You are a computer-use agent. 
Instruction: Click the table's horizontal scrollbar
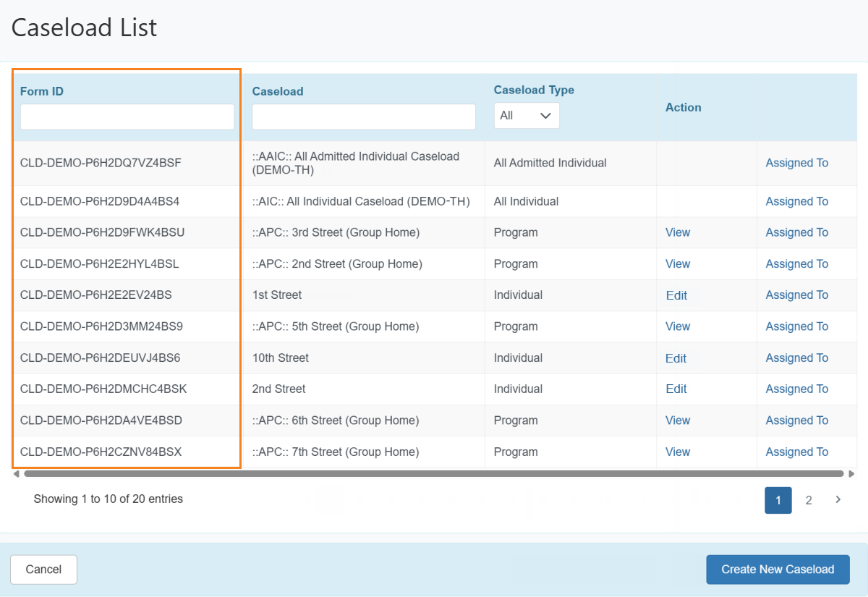(x=434, y=474)
